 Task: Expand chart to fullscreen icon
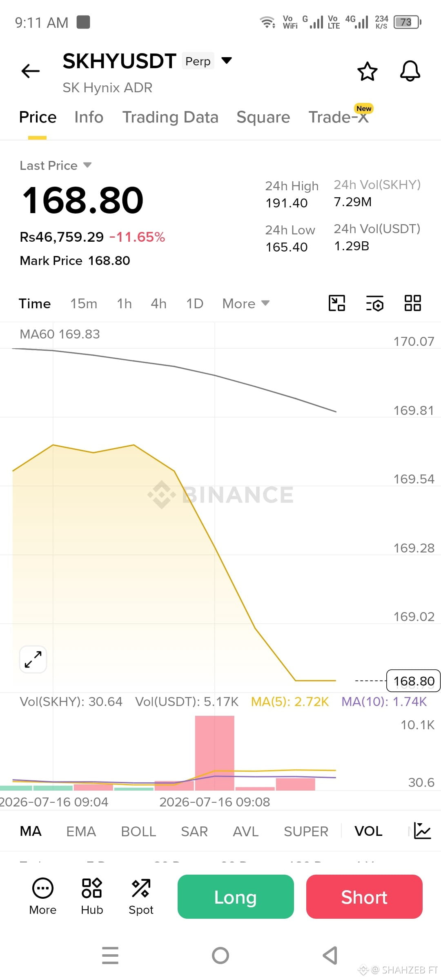point(33,659)
